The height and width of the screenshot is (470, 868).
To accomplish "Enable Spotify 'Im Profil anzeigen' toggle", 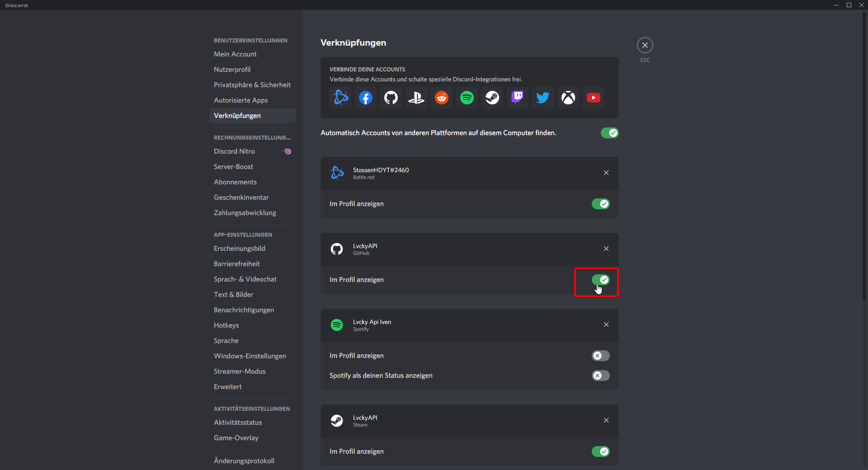I will [600, 356].
